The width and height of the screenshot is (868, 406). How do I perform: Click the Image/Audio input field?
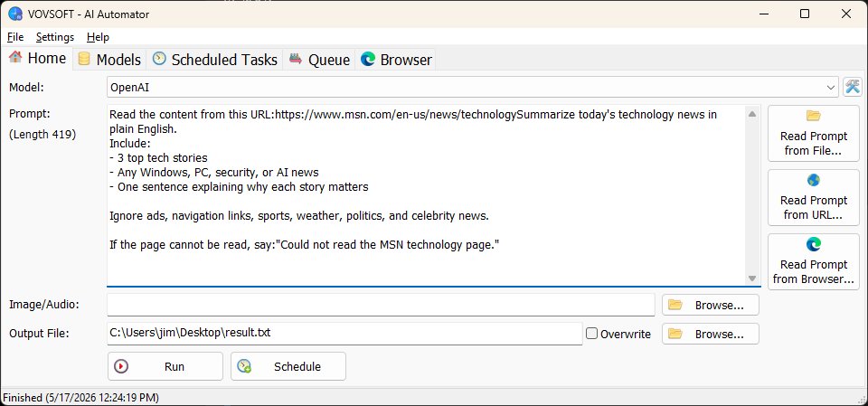click(x=381, y=305)
